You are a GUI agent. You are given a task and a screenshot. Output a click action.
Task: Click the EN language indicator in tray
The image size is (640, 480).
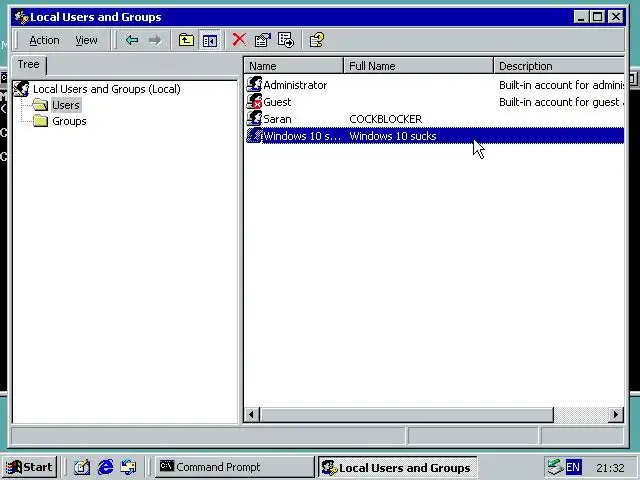click(573, 467)
